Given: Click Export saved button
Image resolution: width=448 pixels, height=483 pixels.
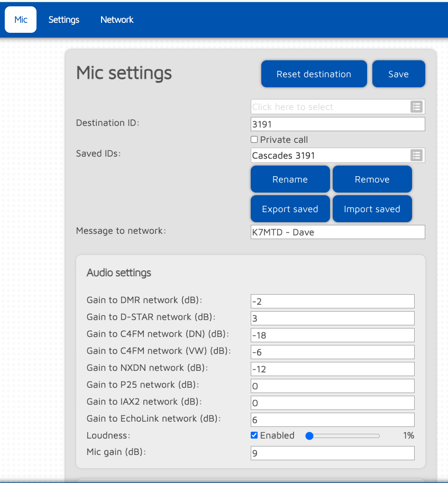Looking at the screenshot, I should [x=290, y=209].
